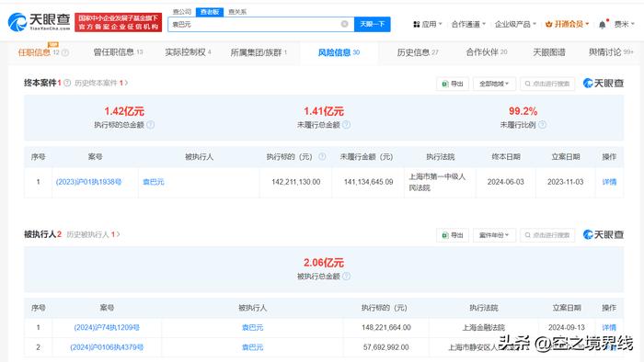Click the red 官方备案企业征信机构 banner
The height and width of the screenshot is (362, 644).
tap(119, 22)
